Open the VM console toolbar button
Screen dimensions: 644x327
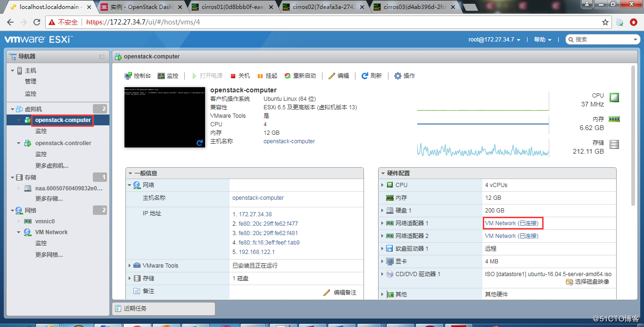pos(137,76)
